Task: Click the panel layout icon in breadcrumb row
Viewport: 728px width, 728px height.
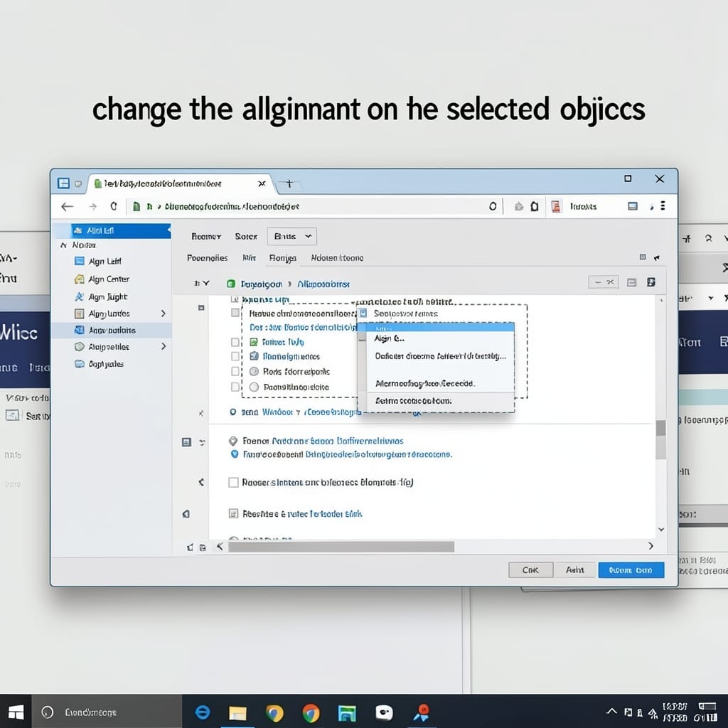Action: click(x=631, y=282)
